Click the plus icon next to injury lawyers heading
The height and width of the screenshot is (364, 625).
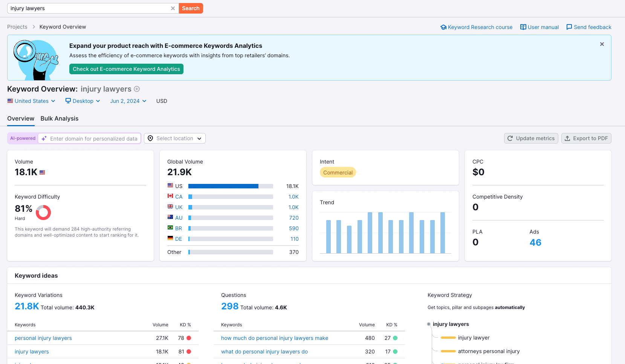pos(137,89)
